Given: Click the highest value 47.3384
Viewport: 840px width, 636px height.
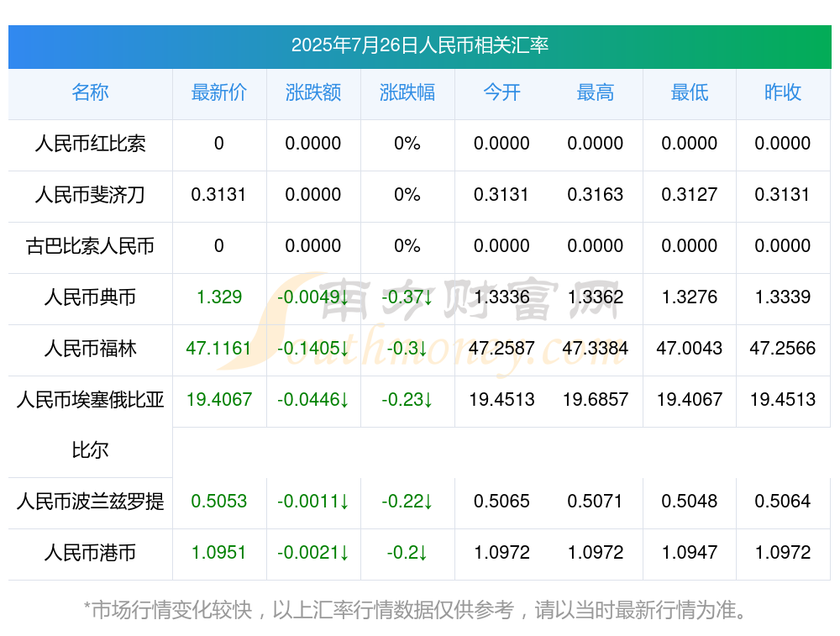Looking at the screenshot, I should click(x=596, y=349).
